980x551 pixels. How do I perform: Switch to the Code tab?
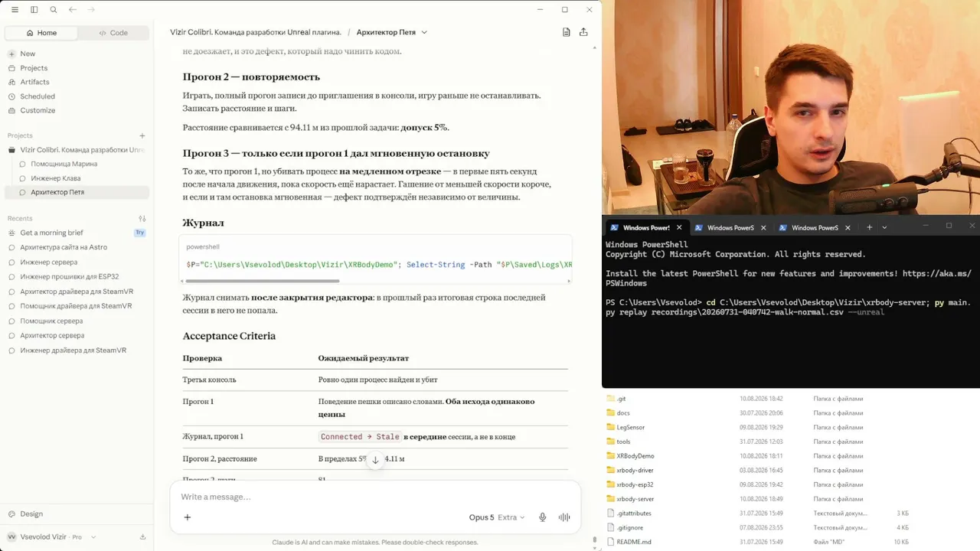113,33
